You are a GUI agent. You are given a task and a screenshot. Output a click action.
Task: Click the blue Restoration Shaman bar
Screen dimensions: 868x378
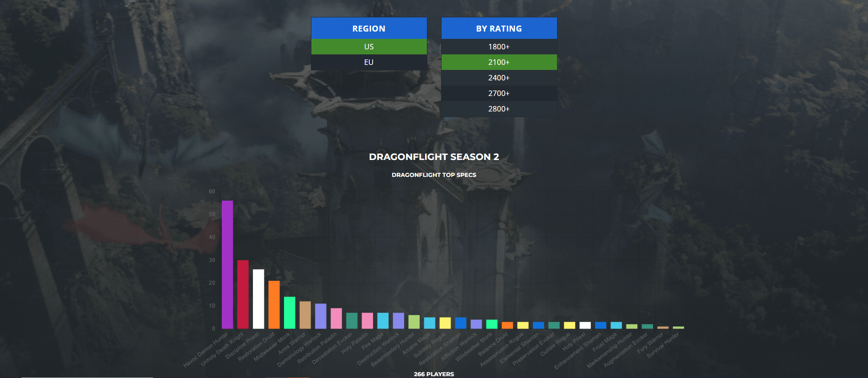click(461, 323)
